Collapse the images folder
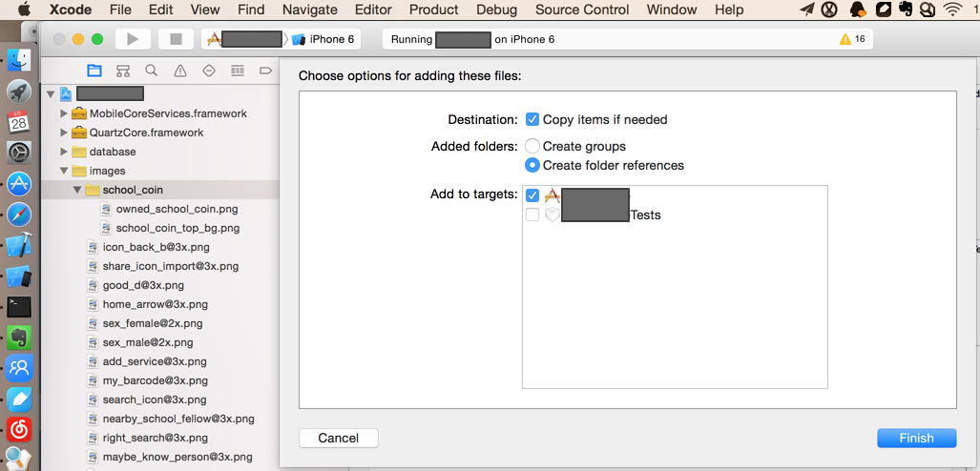This screenshot has width=980, height=471. tap(64, 171)
